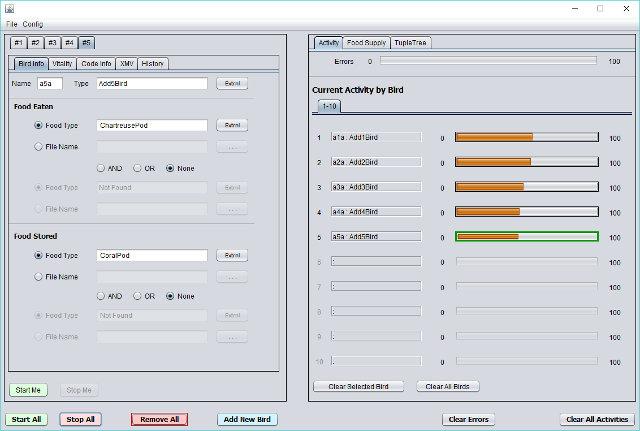Choose OR option under Food Stored
The height and width of the screenshot is (431, 640).
(x=138, y=296)
